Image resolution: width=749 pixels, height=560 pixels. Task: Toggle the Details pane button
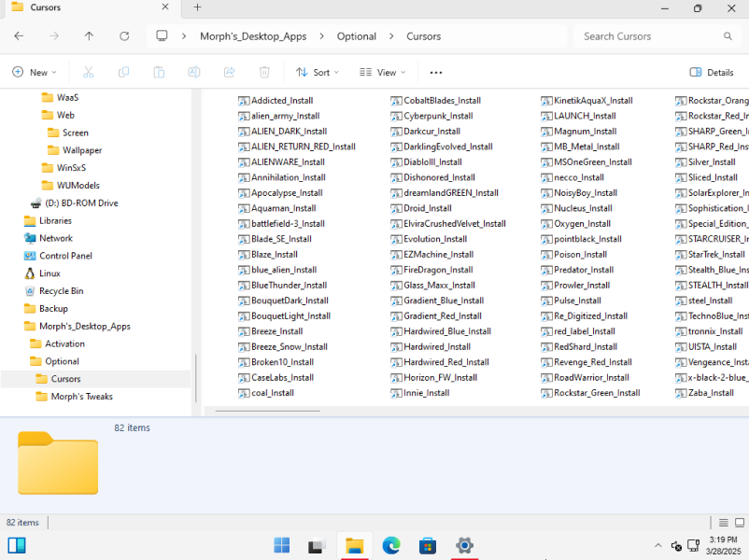(x=712, y=73)
